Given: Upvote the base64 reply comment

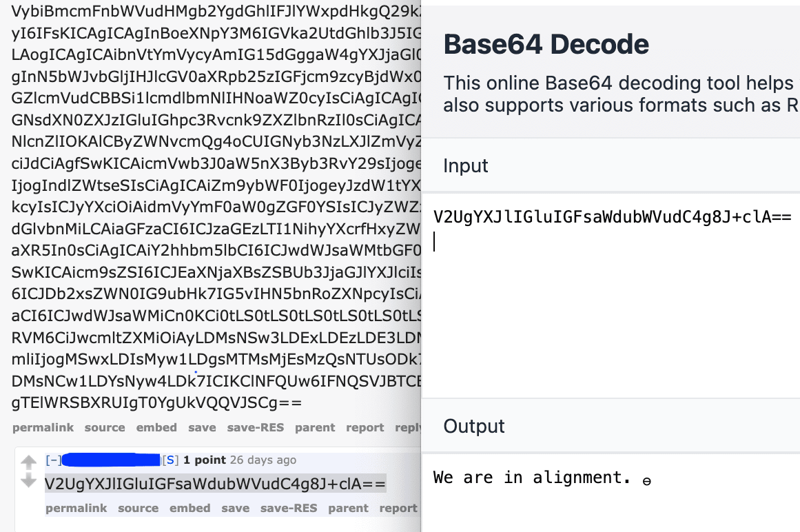Looking at the screenshot, I should pyautogui.click(x=28, y=462).
